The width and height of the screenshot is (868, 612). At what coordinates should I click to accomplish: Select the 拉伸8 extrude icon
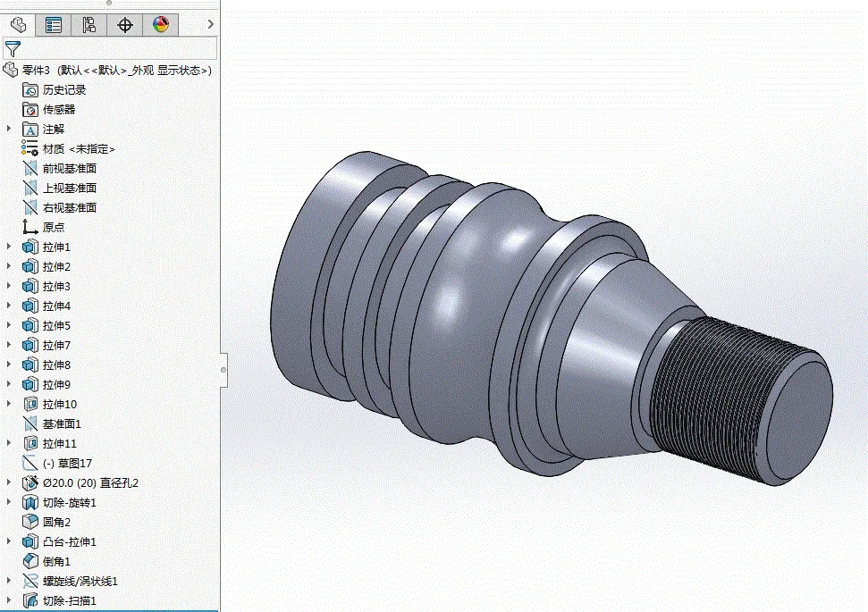(x=29, y=365)
